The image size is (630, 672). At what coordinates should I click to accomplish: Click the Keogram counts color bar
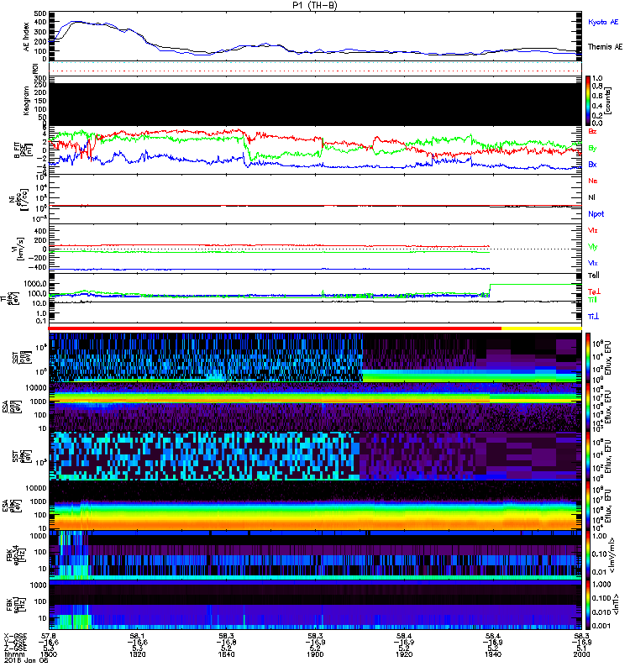tap(588, 101)
